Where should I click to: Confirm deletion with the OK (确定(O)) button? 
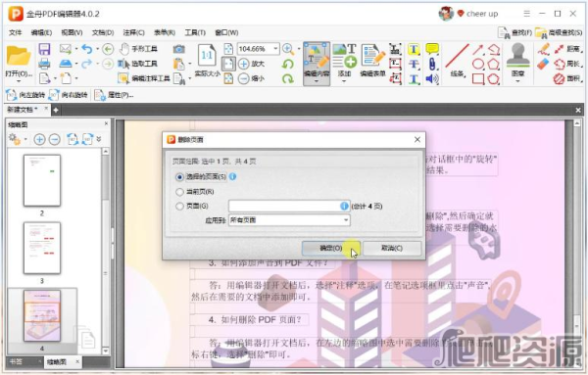click(331, 248)
